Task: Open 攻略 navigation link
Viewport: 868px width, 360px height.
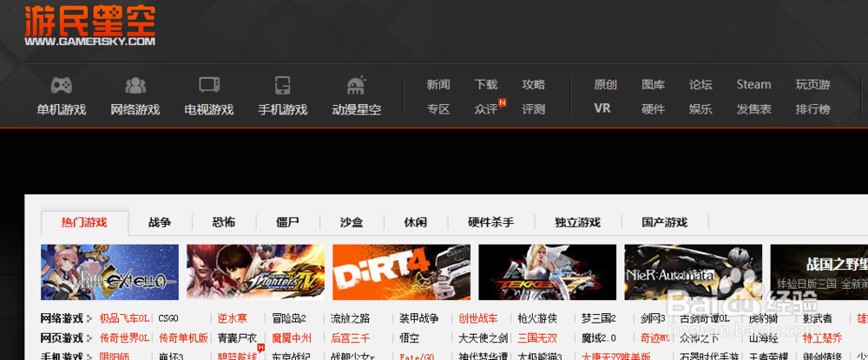Action: [534, 85]
